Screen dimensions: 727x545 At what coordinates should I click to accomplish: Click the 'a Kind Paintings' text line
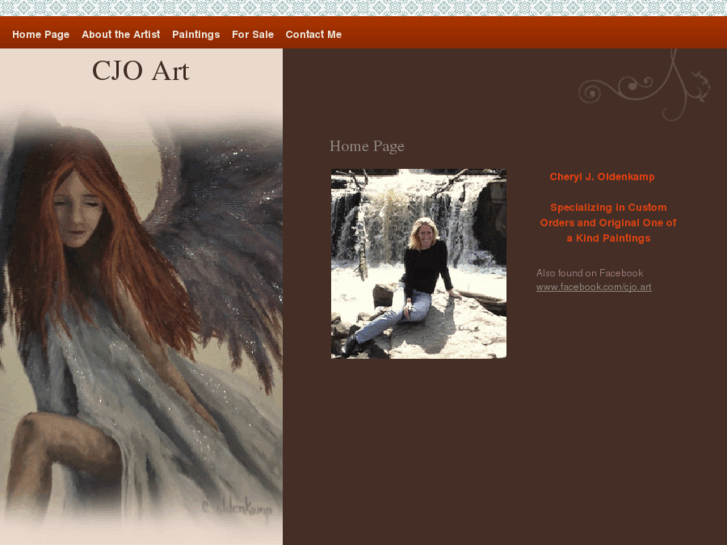click(x=608, y=238)
